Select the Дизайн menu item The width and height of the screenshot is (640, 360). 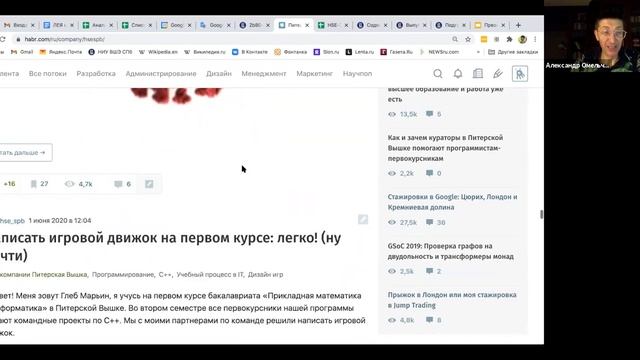219,74
